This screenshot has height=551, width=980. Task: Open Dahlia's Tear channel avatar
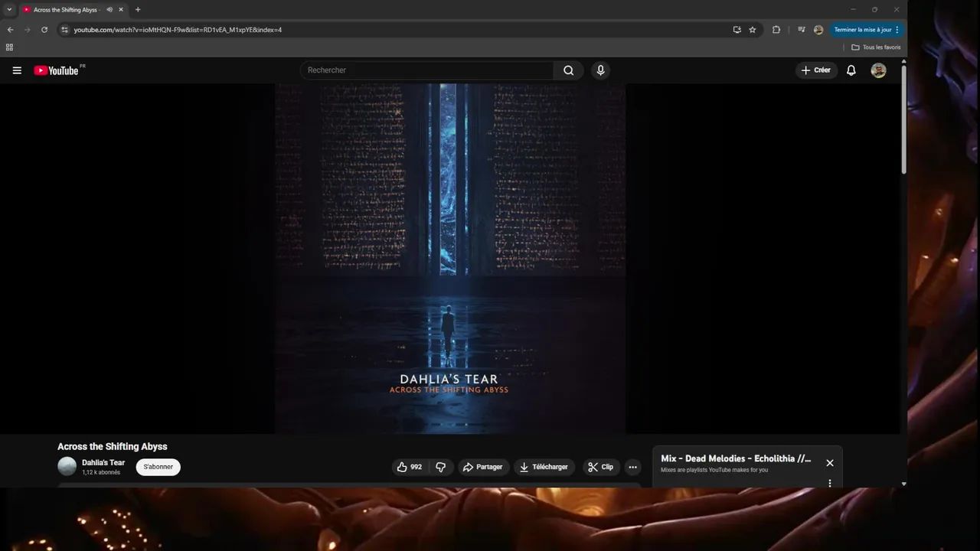(x=67, y=466)
